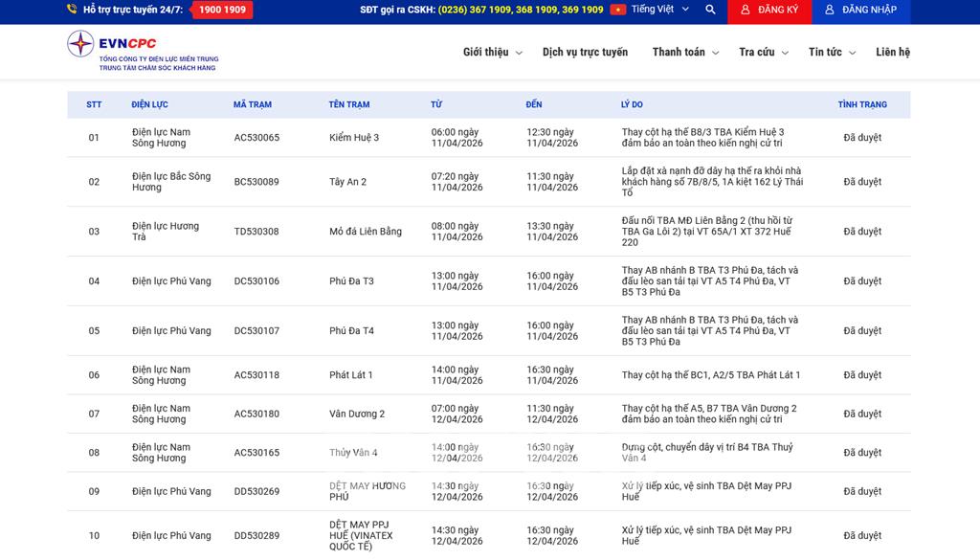Viewport: 980px width, 560px height.
Task: Click the user icon beside ĐĂNG NHẬP
Action: (830, 10)
